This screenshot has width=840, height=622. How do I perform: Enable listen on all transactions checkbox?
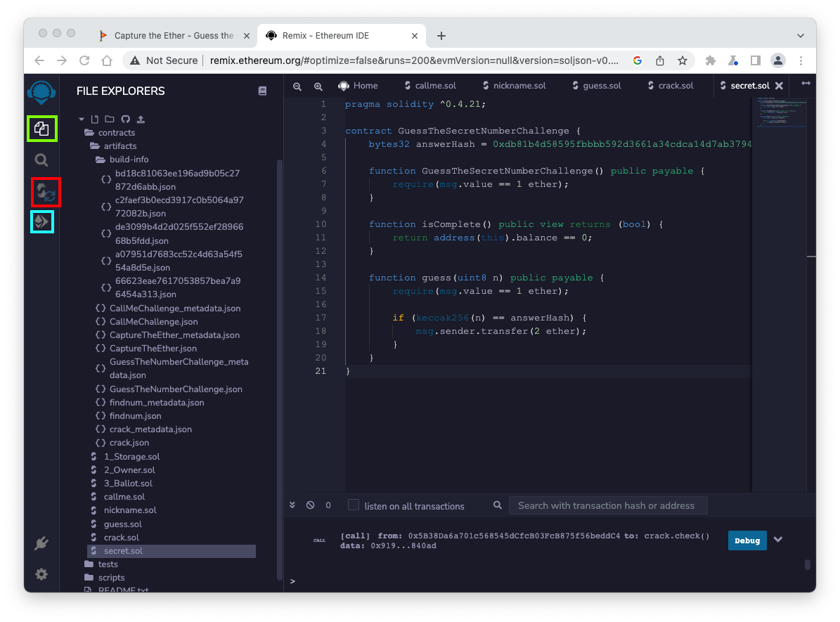pyautogui.click(x=354, y=505)
